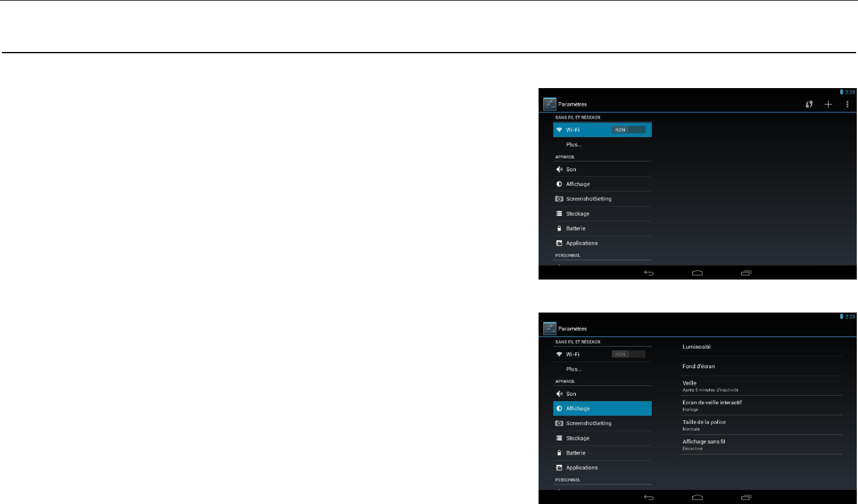Select highlighted Wi-Fi row's signal icon
This screenshot has height=504, width=858.
click(559, 130)
